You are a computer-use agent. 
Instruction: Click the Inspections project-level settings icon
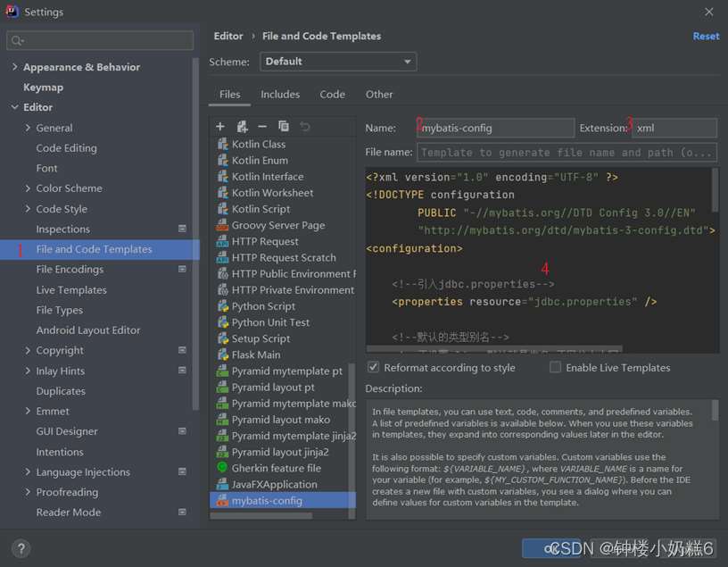[183, 229]
